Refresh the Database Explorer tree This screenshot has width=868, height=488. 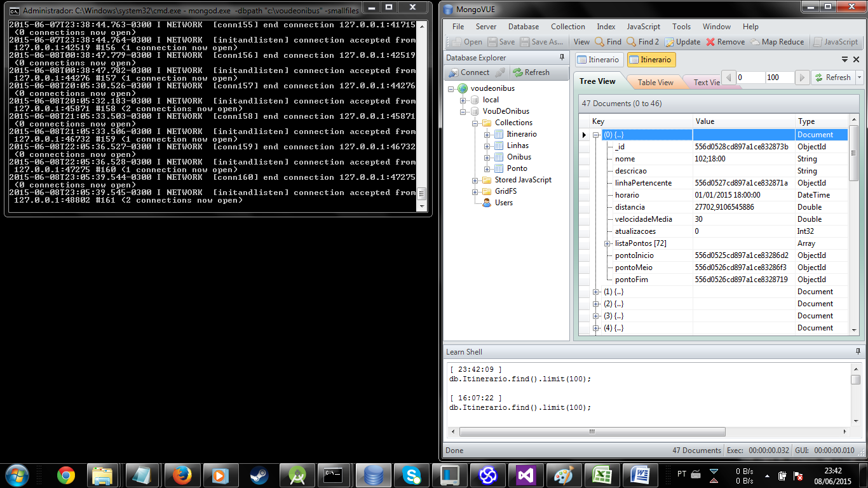pos(531,72)
